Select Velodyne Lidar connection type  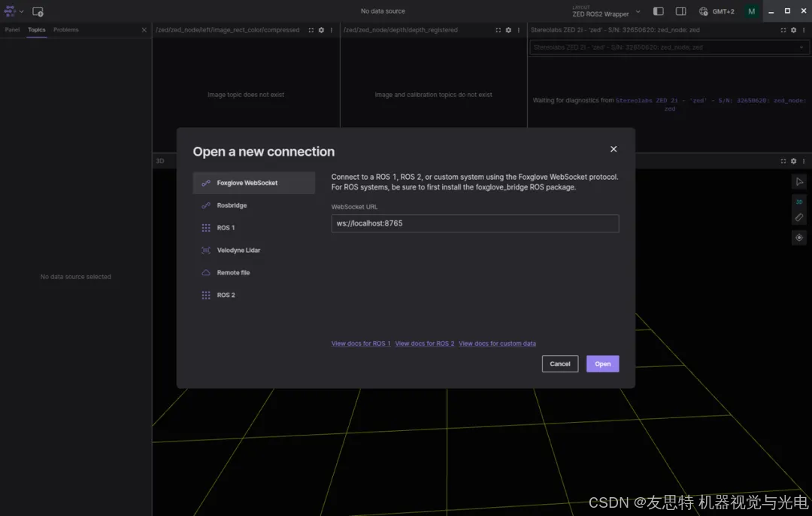tap(254, 250)
